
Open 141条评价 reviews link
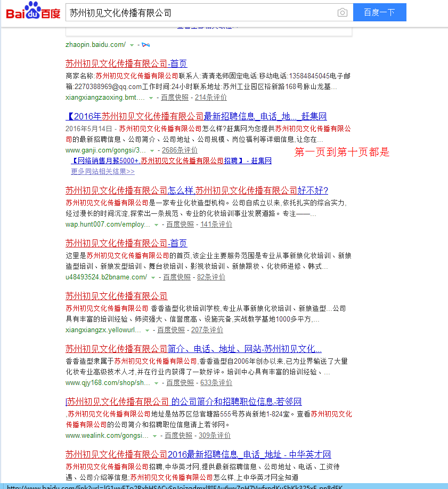(216, 224)
